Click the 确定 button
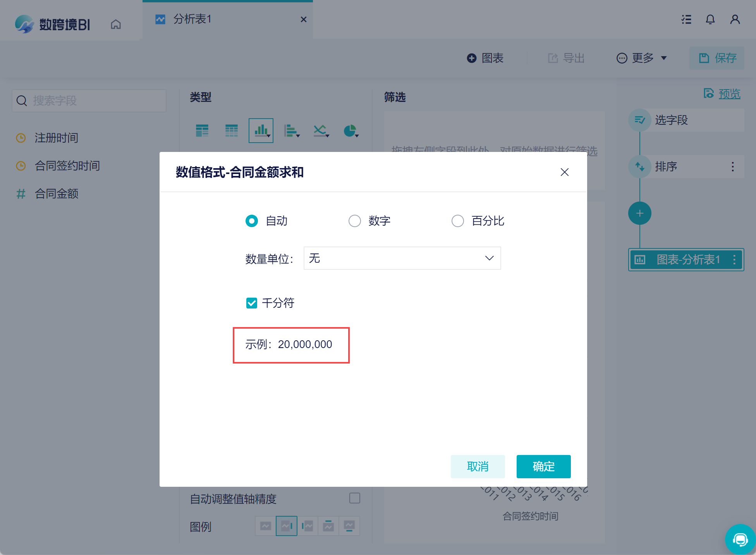 pyautogui.click(x=543, y=466)
